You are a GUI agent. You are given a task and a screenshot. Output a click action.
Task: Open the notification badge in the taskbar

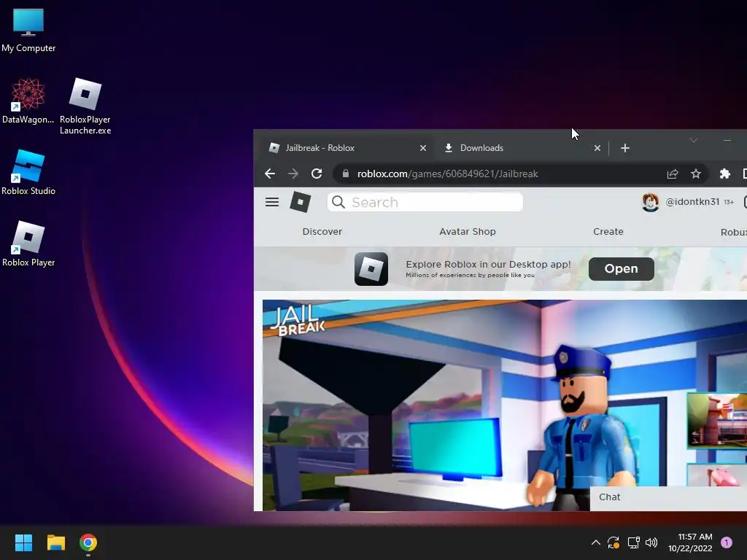tap(727, 542)
